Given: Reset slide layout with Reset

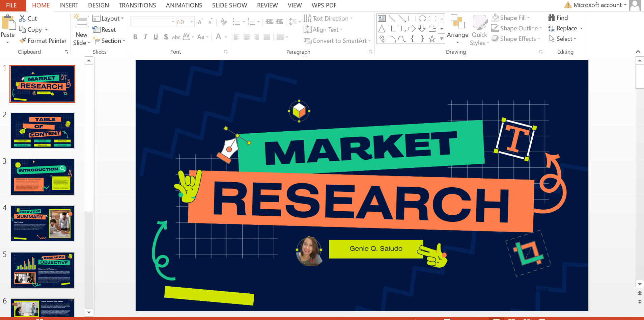Looking at the screenshot, I should coord(104,30).
